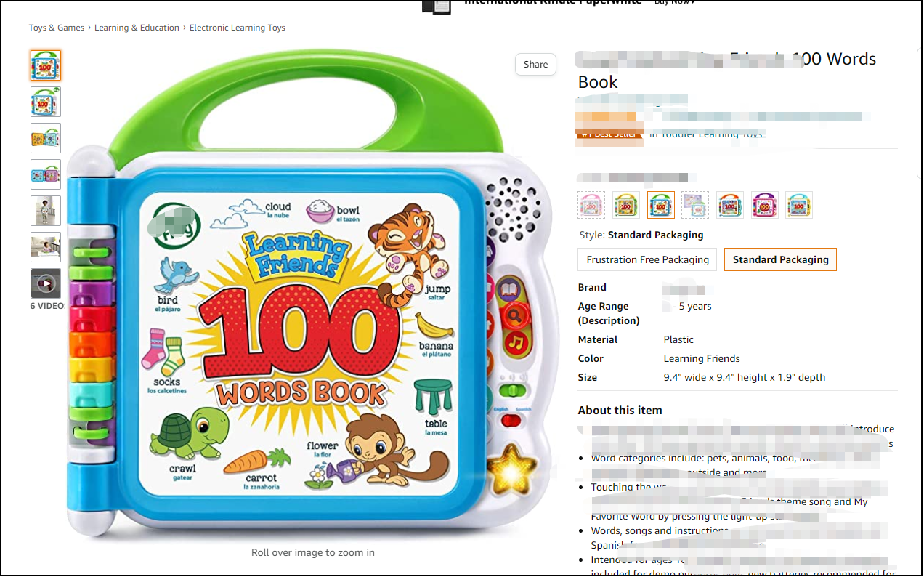
Task: Pick the selected blue Learning Friends swatch
Action: [x=661, y=205]
